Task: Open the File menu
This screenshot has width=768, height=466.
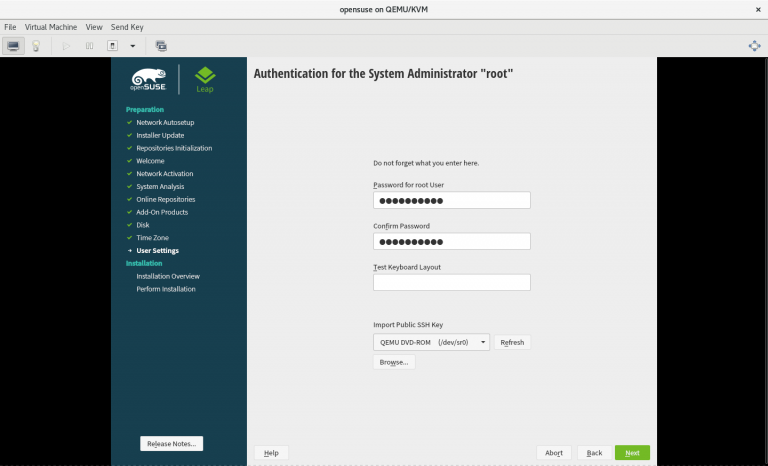Action: tap(10, 27)
